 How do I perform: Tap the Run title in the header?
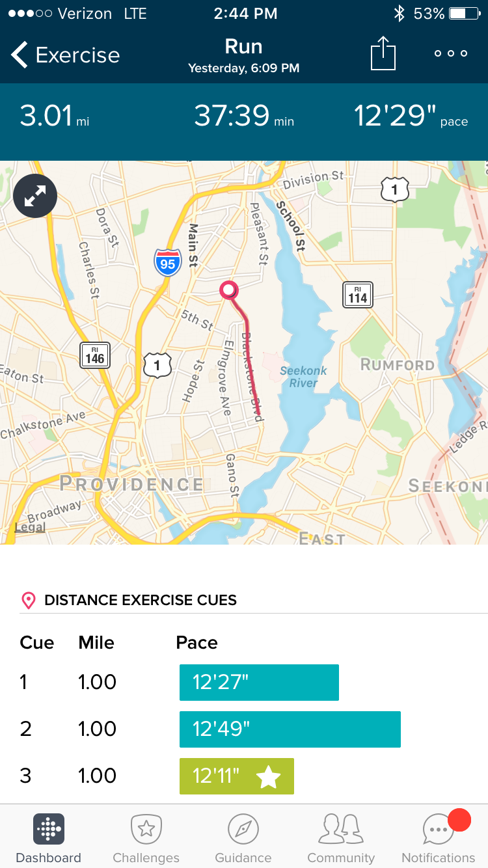point(243,47)
